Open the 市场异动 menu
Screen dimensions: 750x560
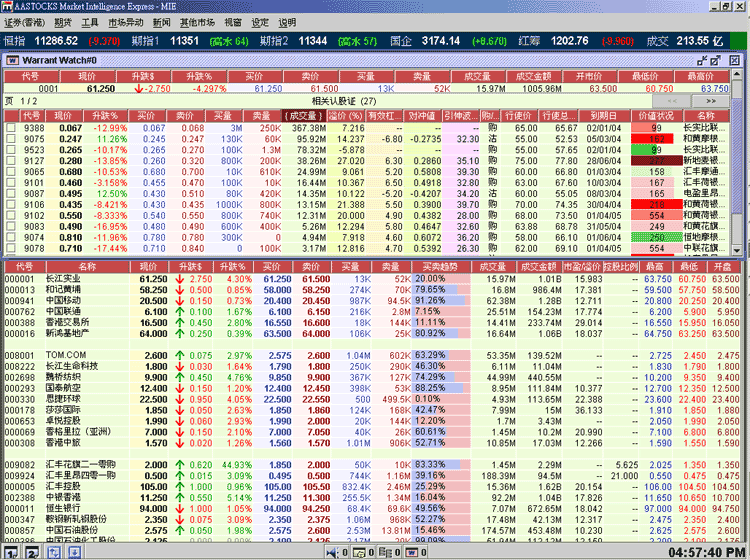pos(126,22)
